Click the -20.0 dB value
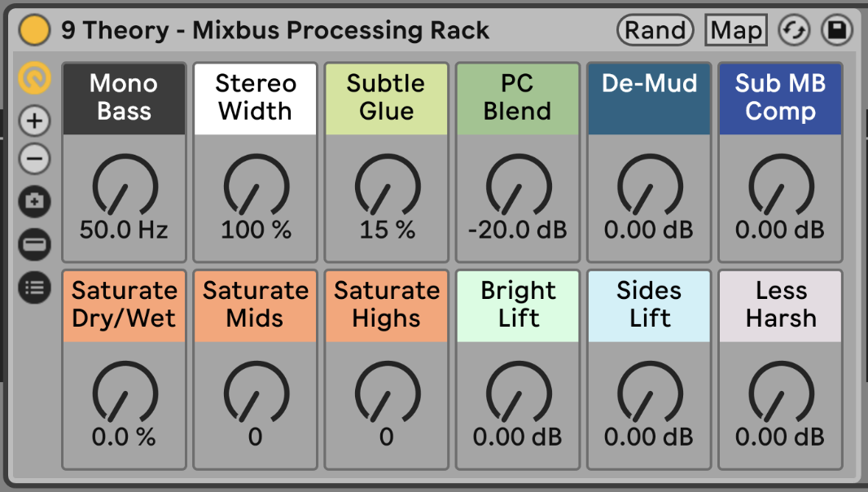 (518, 230)
